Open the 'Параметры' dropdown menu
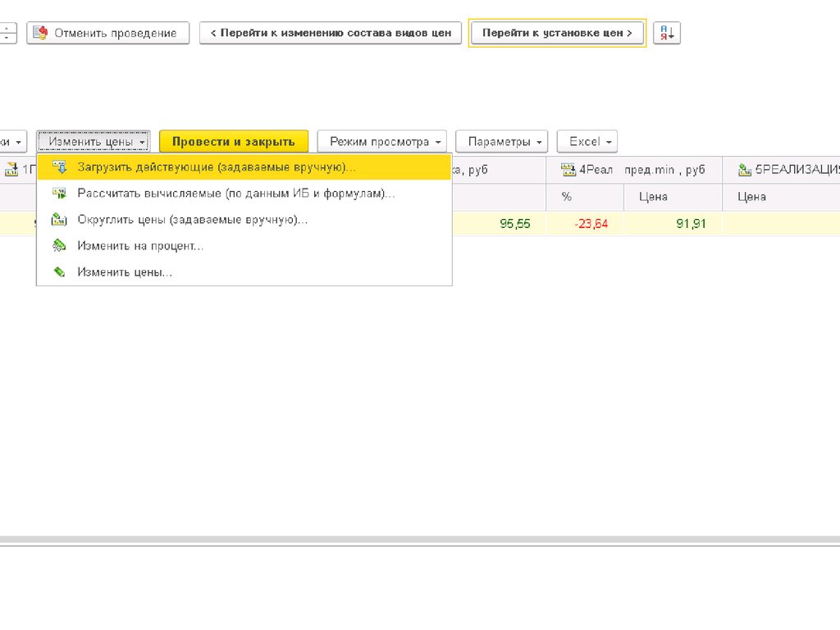 [x=501, y=141]
